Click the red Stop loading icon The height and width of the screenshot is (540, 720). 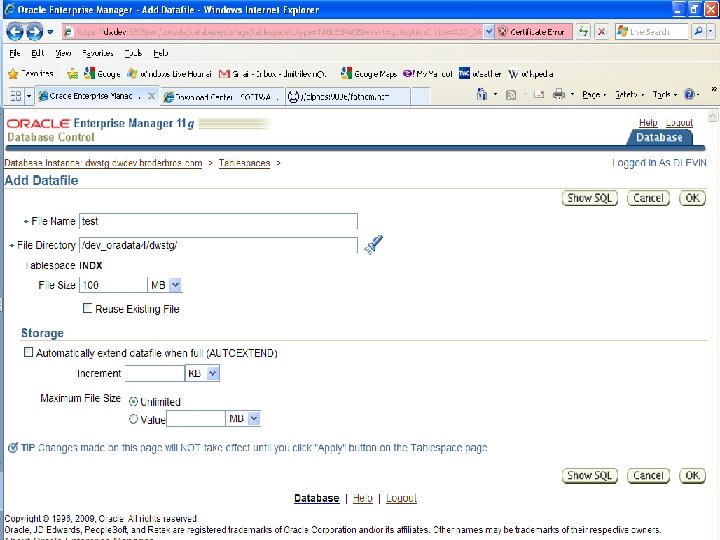(601, 32)
